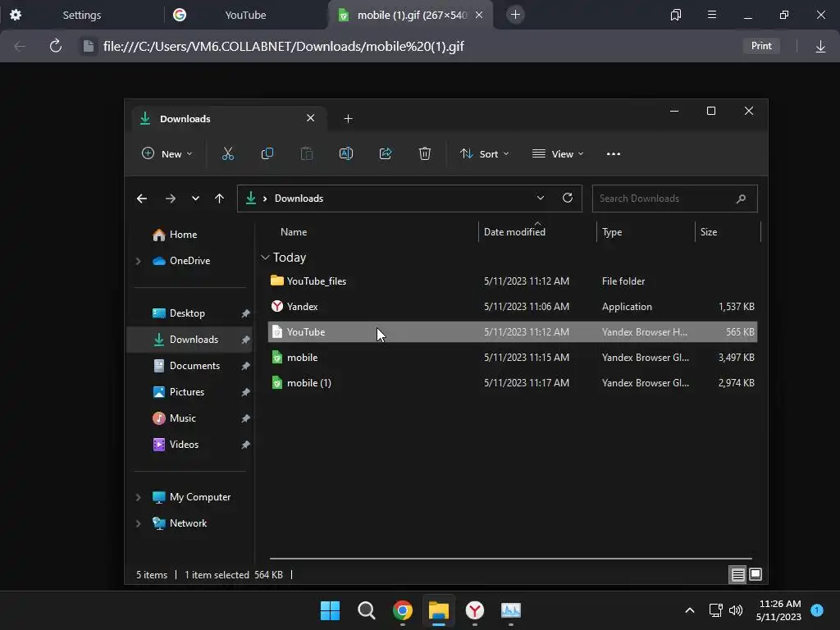Open a new browser tab
The image size is (840, 630).
515,15
